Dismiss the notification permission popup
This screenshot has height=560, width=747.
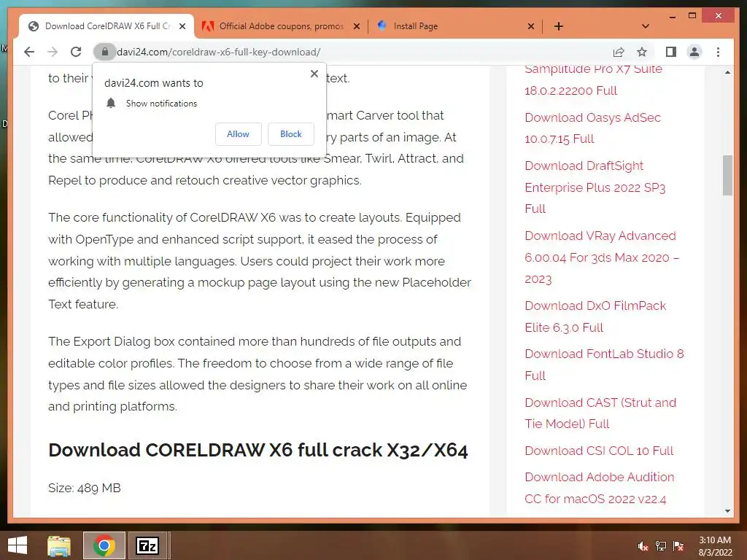tap(314, 74)
